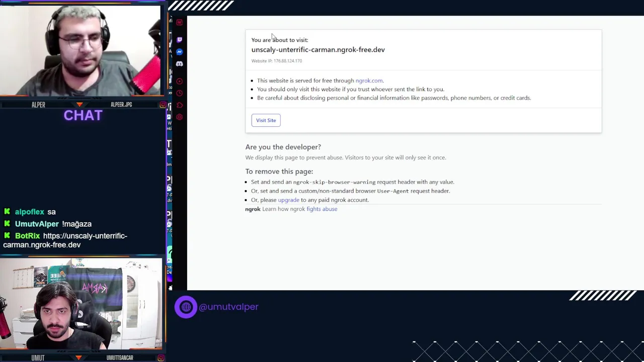Screen dimensions: 644x362
Task: Click the ngrok-skip-browser-warning header text
Action: point(334,182)
